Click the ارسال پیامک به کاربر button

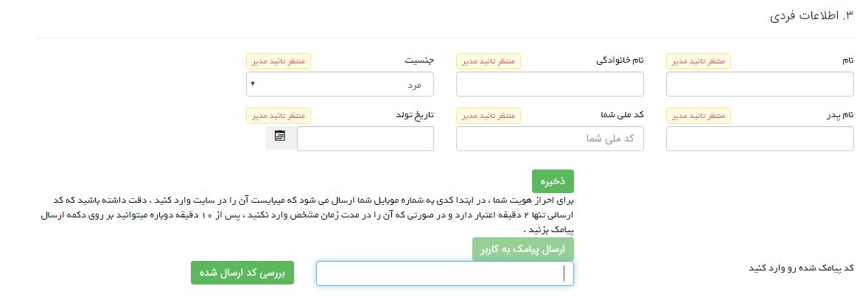click(523, 249)
